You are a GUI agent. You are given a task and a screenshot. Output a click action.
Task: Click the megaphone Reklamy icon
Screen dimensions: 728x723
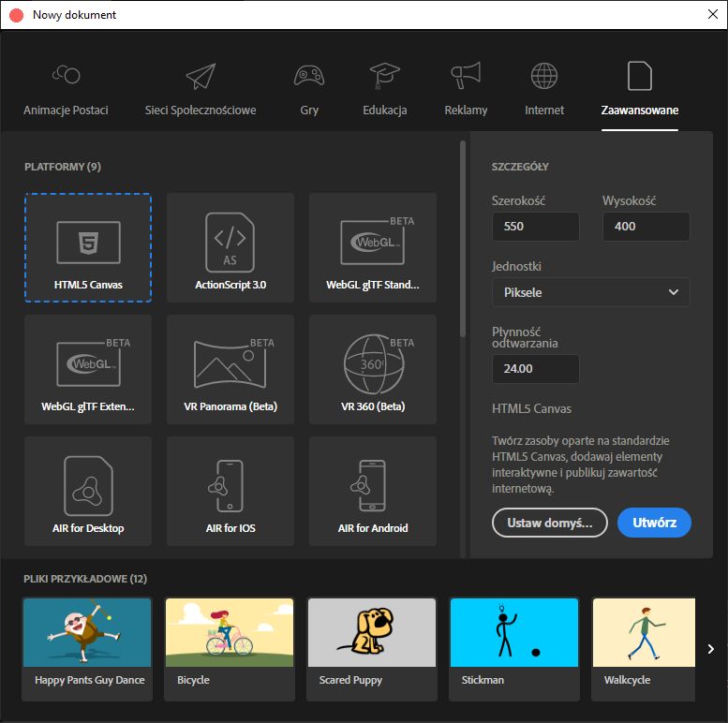466,75
